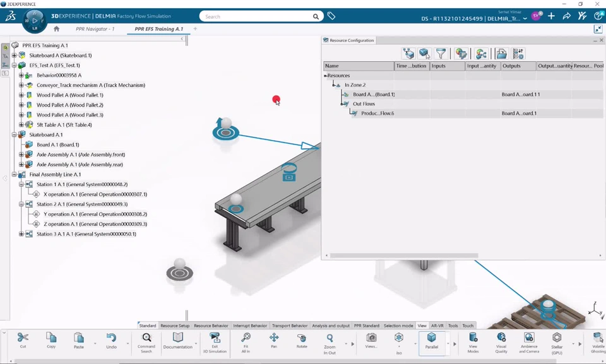606x364 pixels.
Task: Collapse the EFS_Test A (EFS_Test.1) node
Action: 15,66
